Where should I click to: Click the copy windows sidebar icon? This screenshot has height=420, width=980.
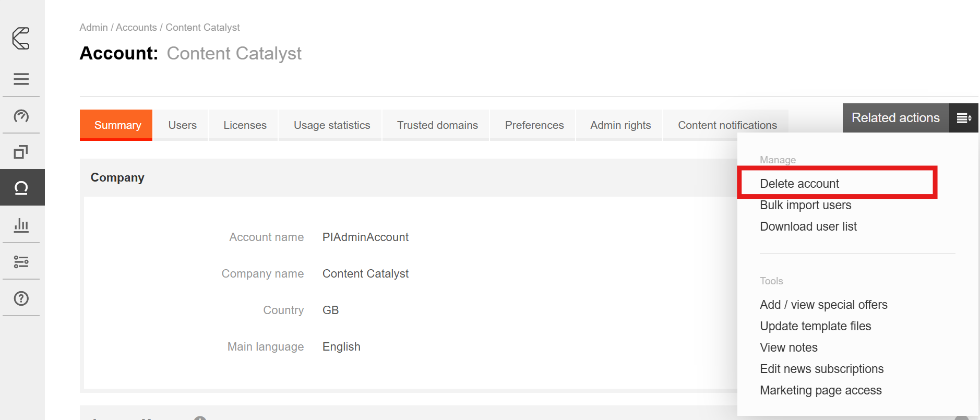[x=21, y=152]
